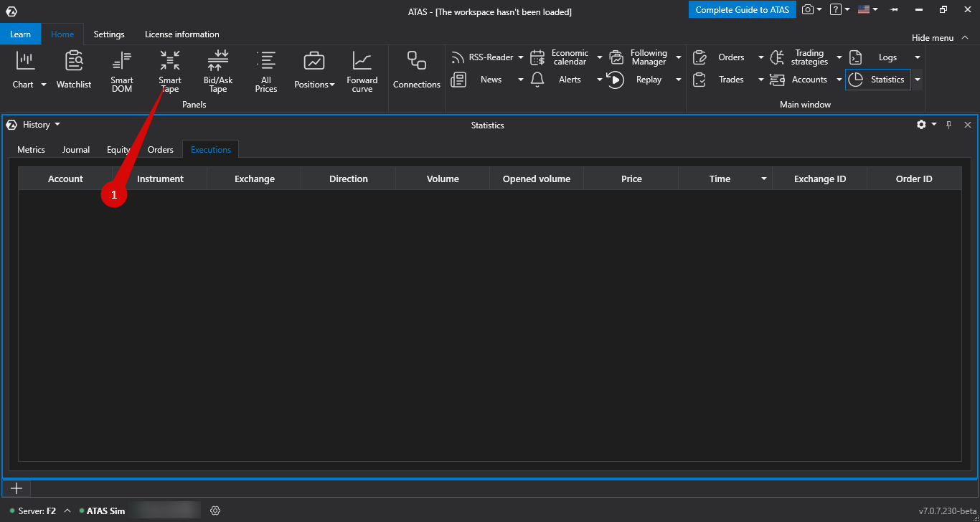Click the Server: F2 status indicator
This screenshot has height=522, width=980.
pos(33,511)
